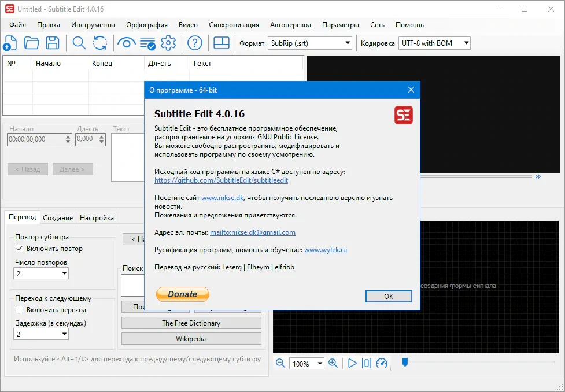
Task: Open Find with the magnifier icon
Action: tap(79, 43)
